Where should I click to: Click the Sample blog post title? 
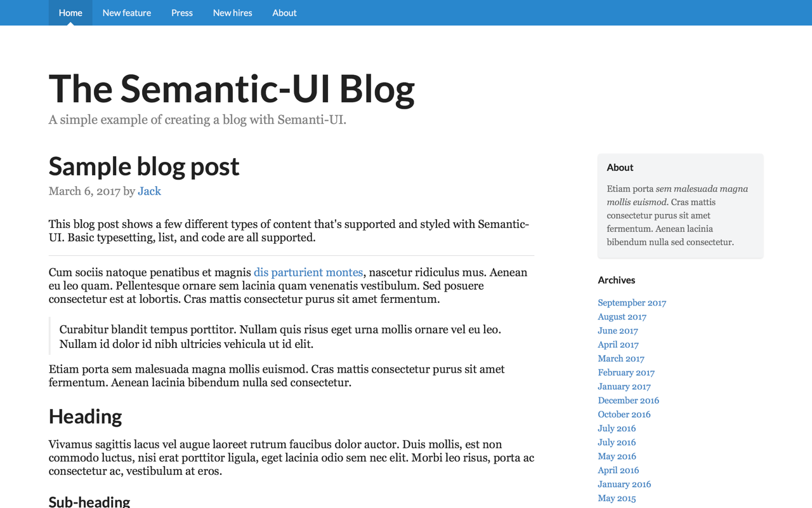coord(144,166)
